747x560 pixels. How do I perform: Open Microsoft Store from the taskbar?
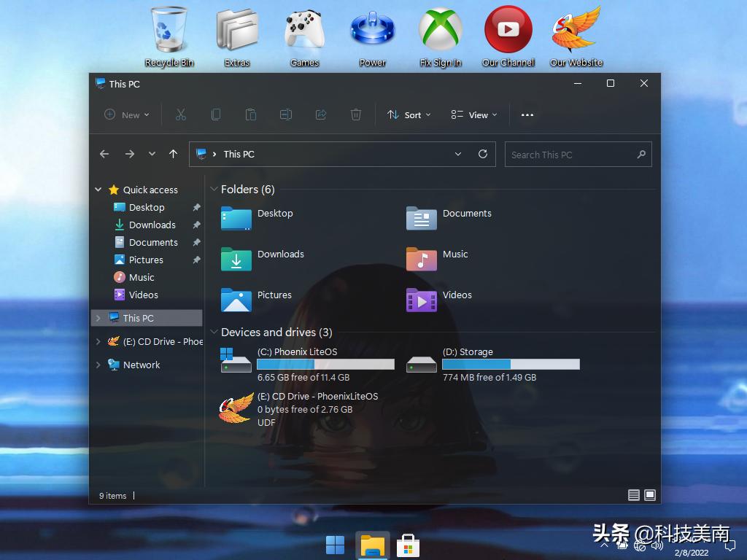(408, 544)
